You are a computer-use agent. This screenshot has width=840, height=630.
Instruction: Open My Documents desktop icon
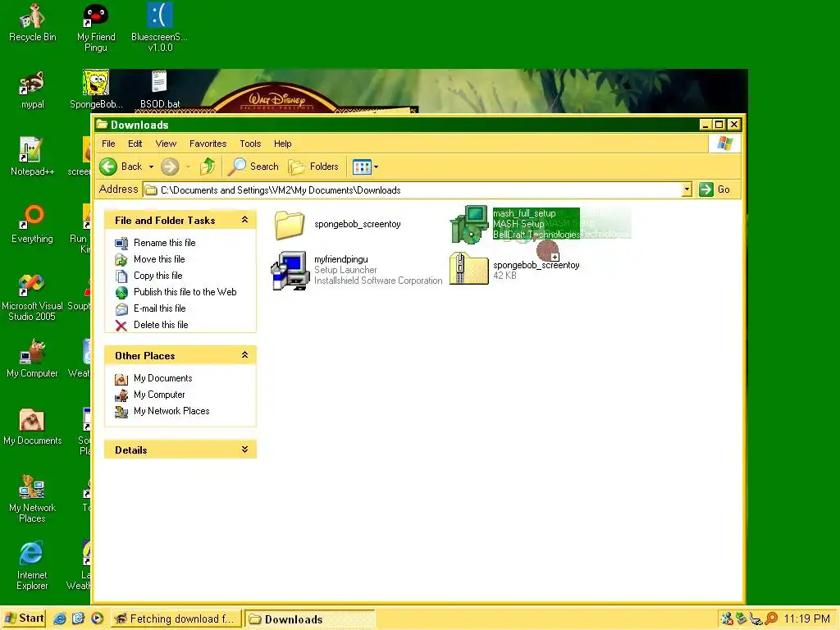(32, 426)
